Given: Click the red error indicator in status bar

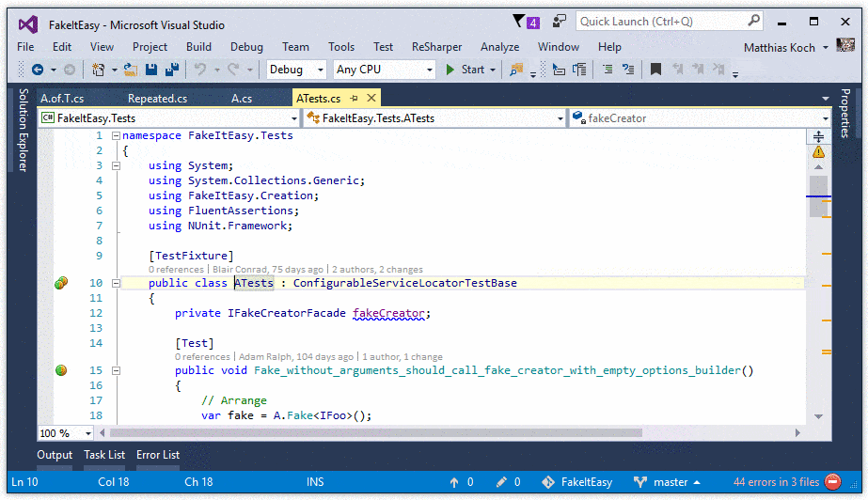Looking at the screenshot, I should [x=832, y=482].
